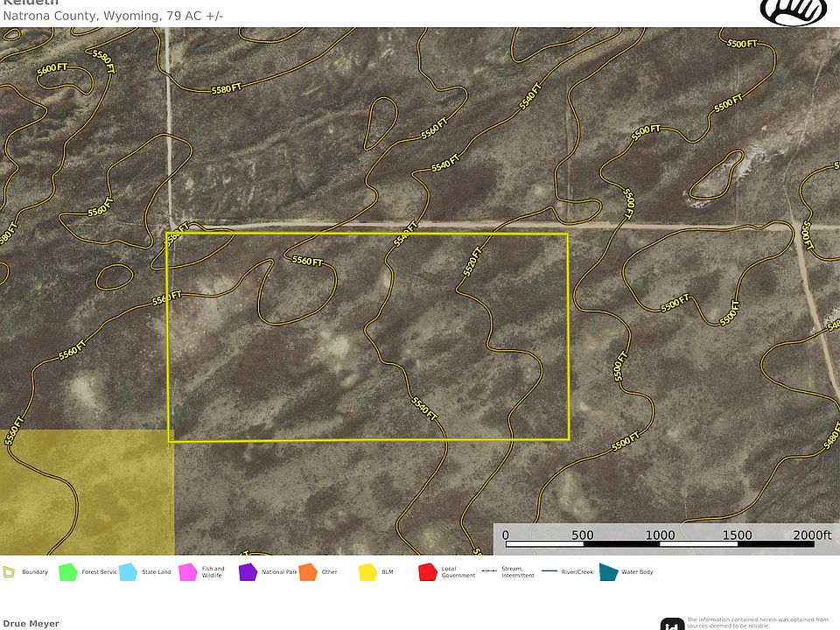
Task: Click the Boundary legend icon
Action: [9, 572]
